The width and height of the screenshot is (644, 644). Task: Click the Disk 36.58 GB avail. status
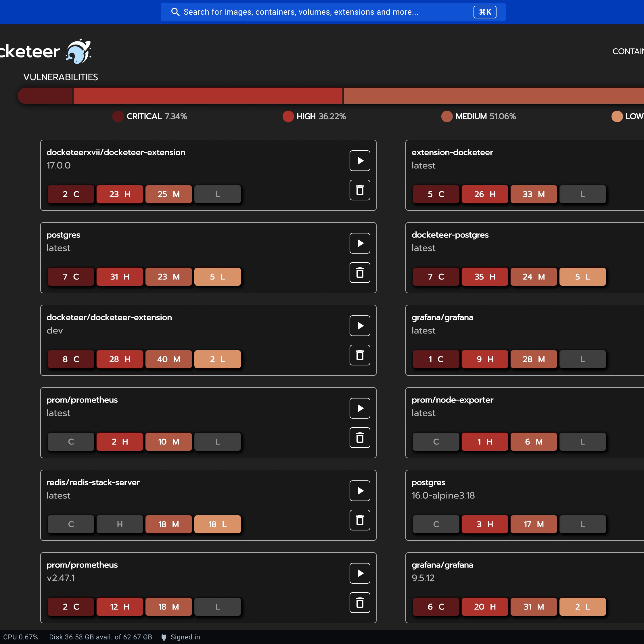point(100,637)
